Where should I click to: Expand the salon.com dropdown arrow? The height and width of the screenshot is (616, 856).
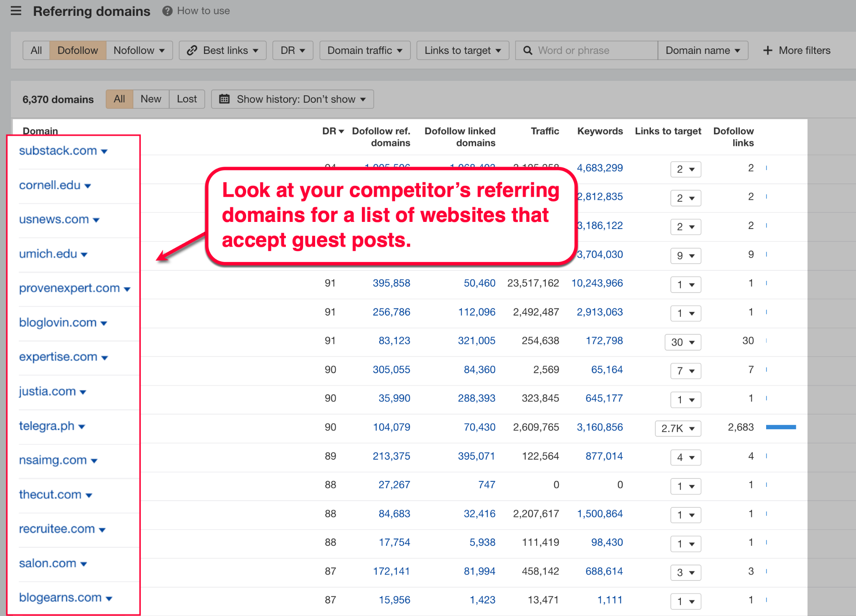click(x=83, y=564)
